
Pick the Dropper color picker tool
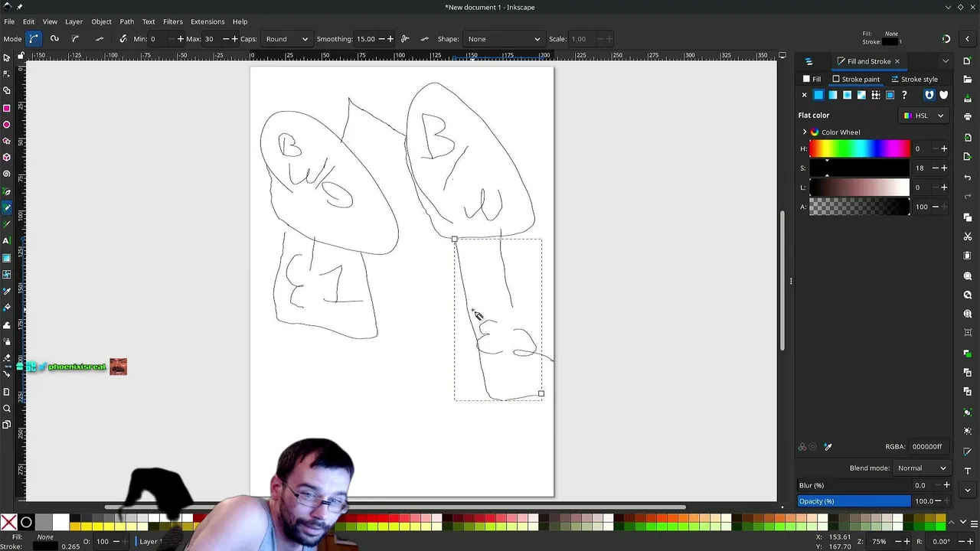[x=7, y=291]
